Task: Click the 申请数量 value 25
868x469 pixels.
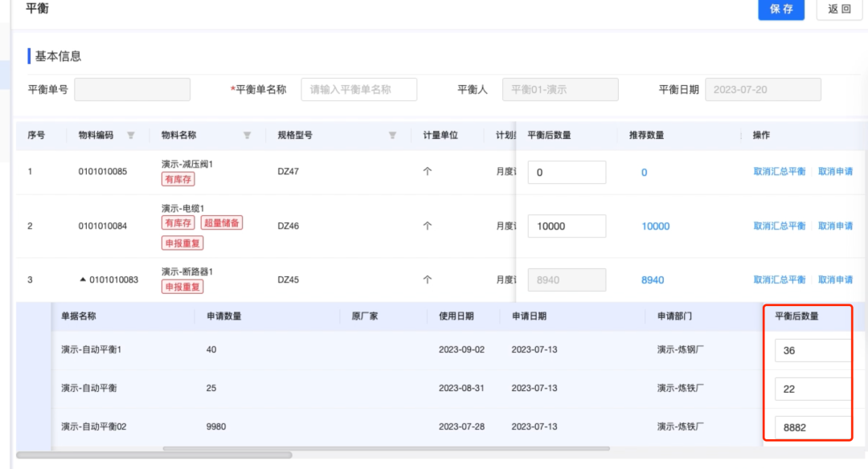Action: coord(211,388)
